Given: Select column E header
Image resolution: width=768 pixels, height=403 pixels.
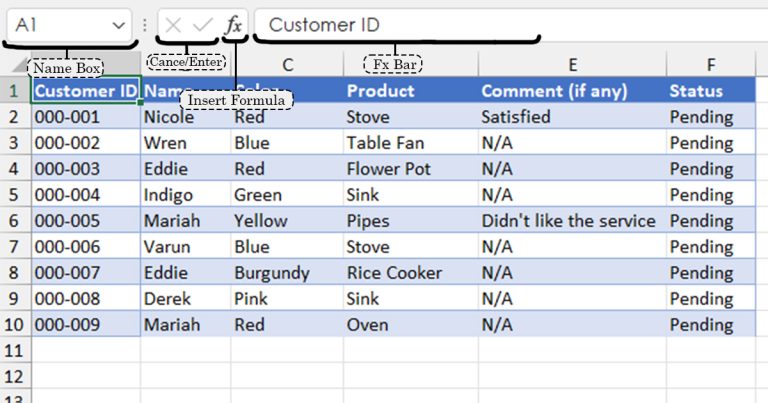Looking at the screenshot, I should (572, 65).
